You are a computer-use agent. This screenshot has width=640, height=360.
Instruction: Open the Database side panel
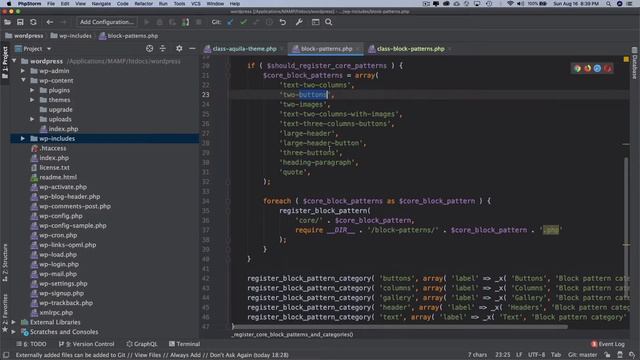click(635, 63)
